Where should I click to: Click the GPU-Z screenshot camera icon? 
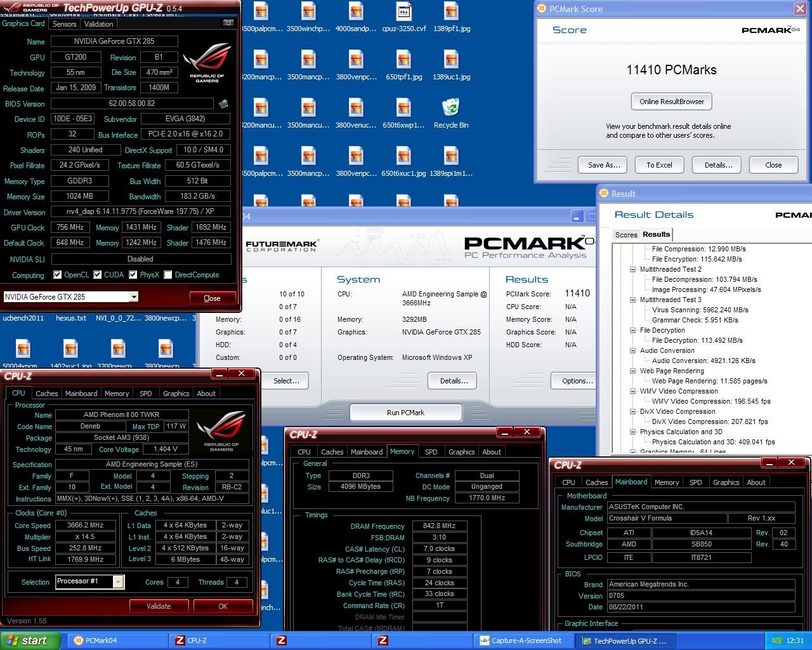(228, 23)
